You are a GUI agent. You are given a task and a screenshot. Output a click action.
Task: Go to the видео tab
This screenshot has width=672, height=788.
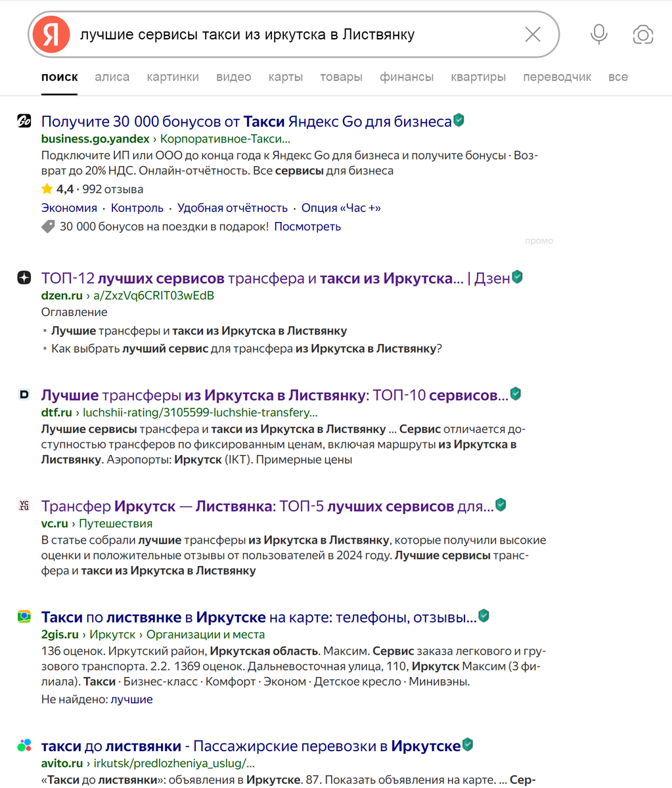[234, 77]
